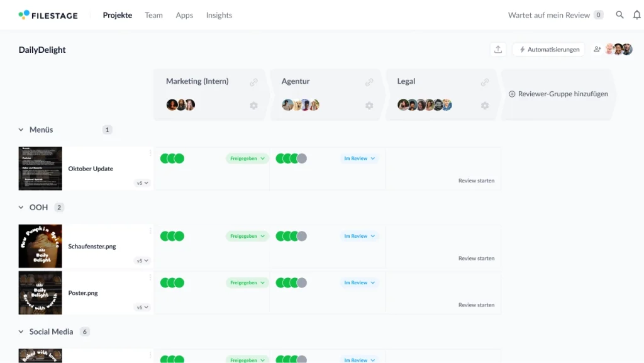
Task: Click the Automatisierungen button
Action: [548, 48]
